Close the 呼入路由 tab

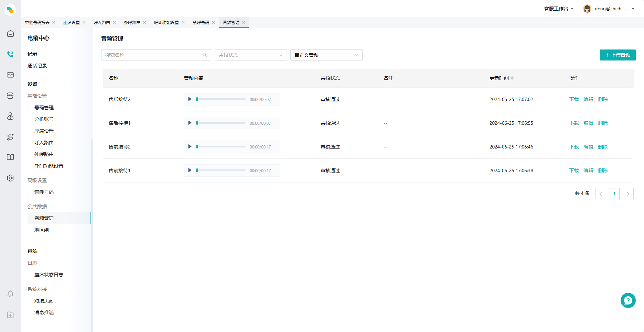(114, 22)
